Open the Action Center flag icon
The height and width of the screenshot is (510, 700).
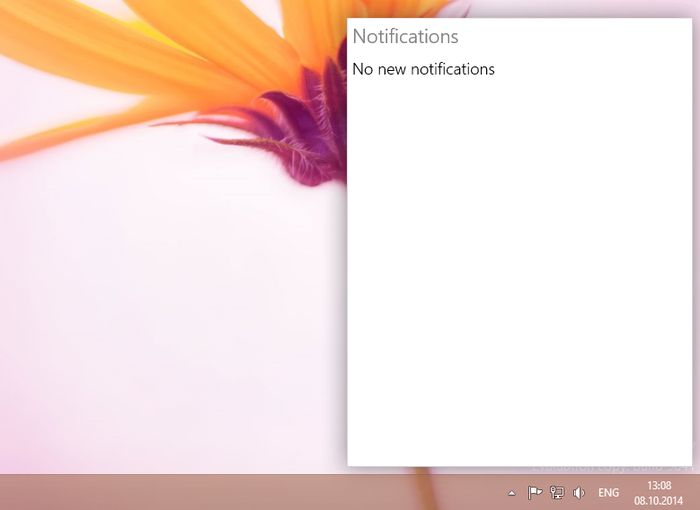click(x=534, y=493)
